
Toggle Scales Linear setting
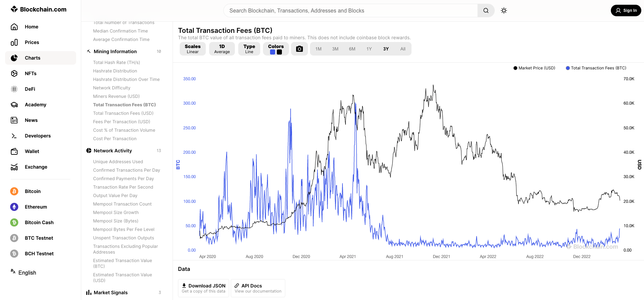point(193,49)
